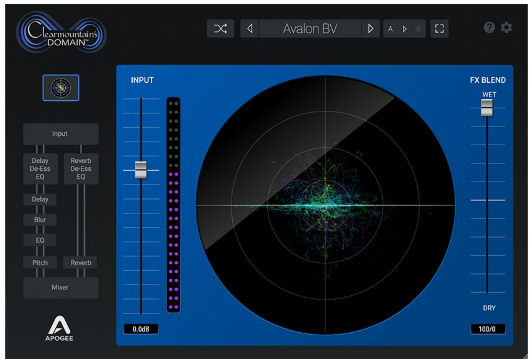Open the Blur module
532x362 pixels.
pyautogui.click(x=40, y=220)
